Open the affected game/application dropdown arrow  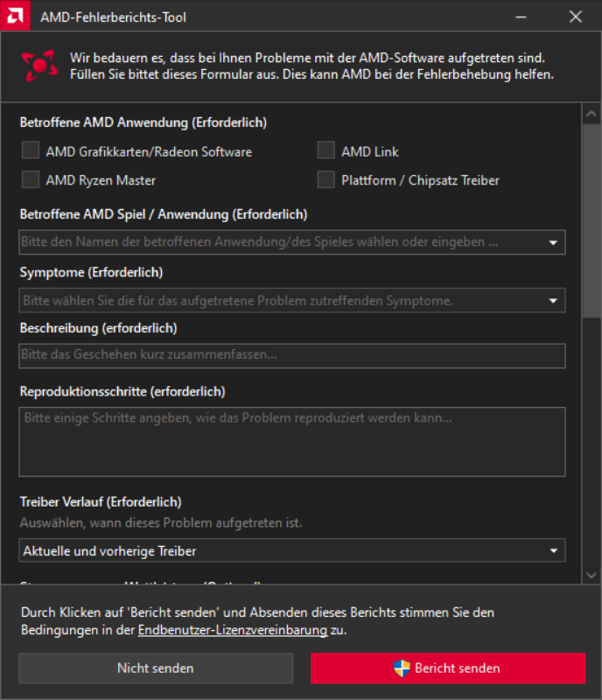pos(553,242)
